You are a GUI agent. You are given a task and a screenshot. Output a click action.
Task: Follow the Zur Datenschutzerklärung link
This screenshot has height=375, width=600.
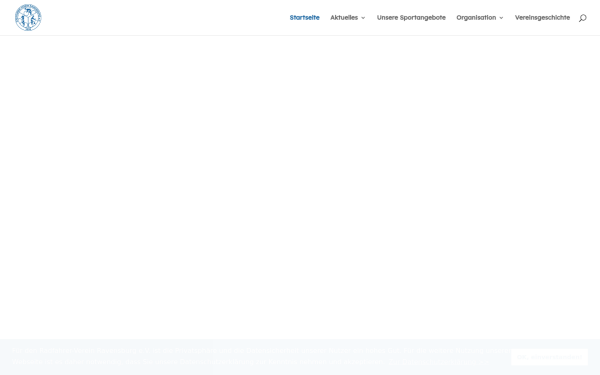pyautogui.click(x=439, y=362)
